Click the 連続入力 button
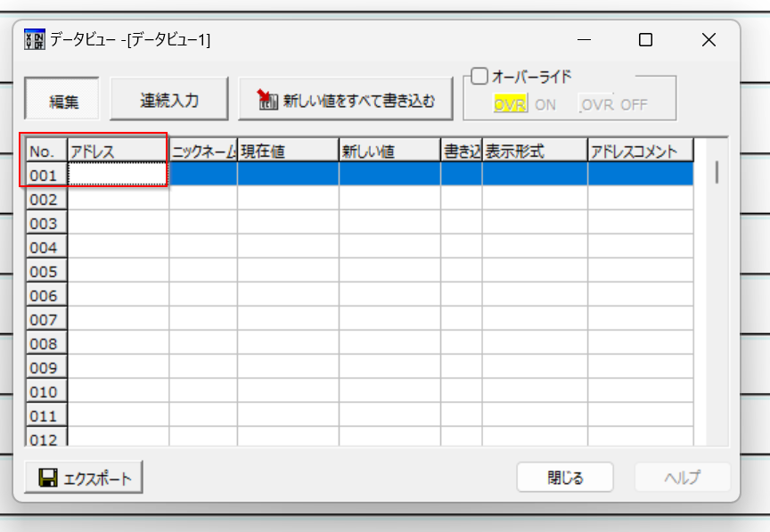This screenshot has height=532, width=770. 169,99
